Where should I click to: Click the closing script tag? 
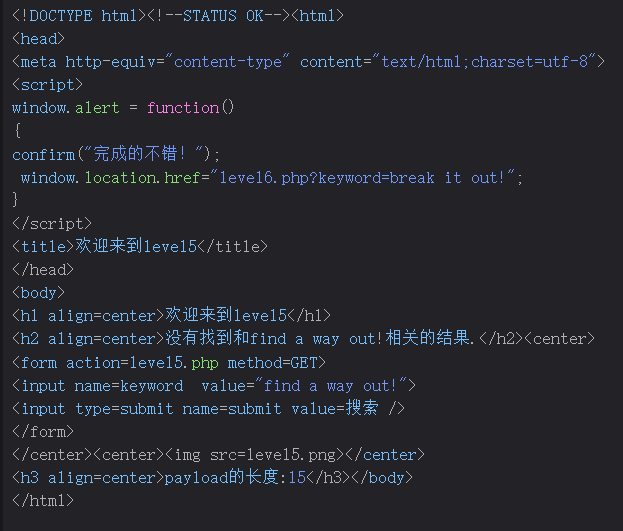51,223
